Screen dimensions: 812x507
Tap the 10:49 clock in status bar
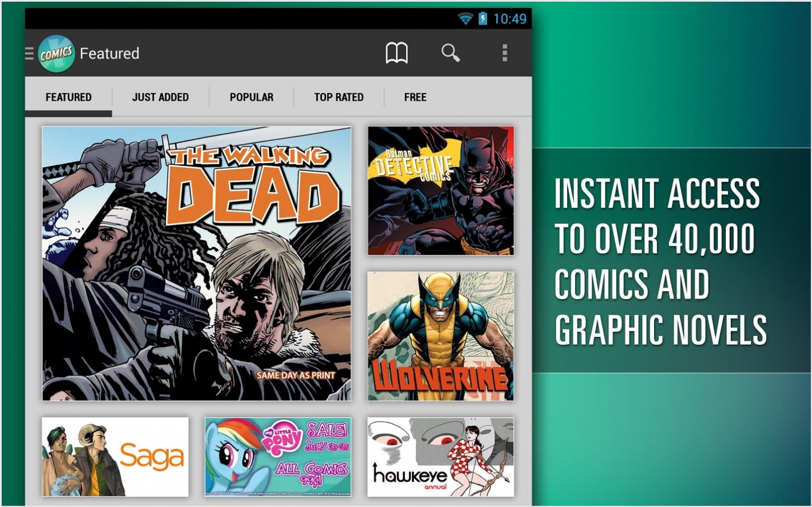tap(510, 19)
